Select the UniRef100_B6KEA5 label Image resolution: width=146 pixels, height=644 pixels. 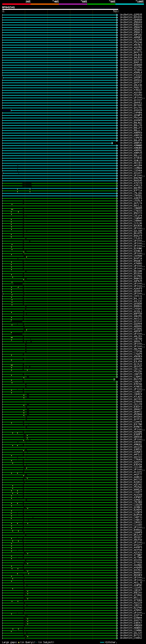[131, 181]
